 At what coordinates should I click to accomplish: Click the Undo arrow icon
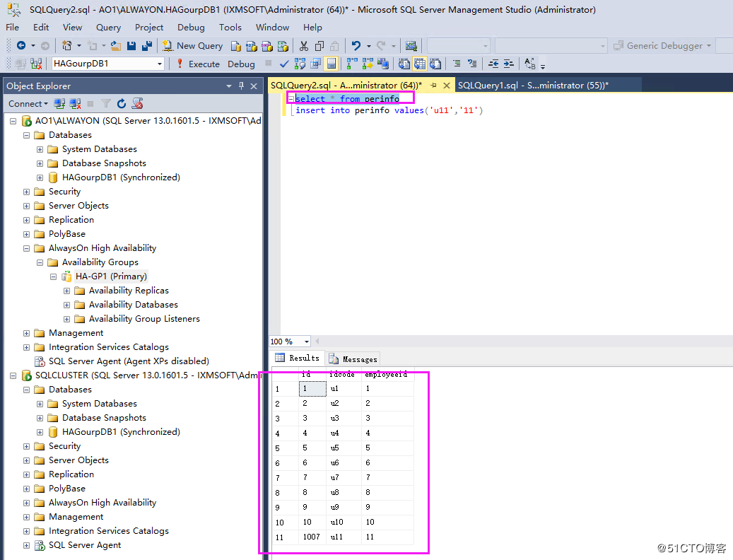[356, 46]
